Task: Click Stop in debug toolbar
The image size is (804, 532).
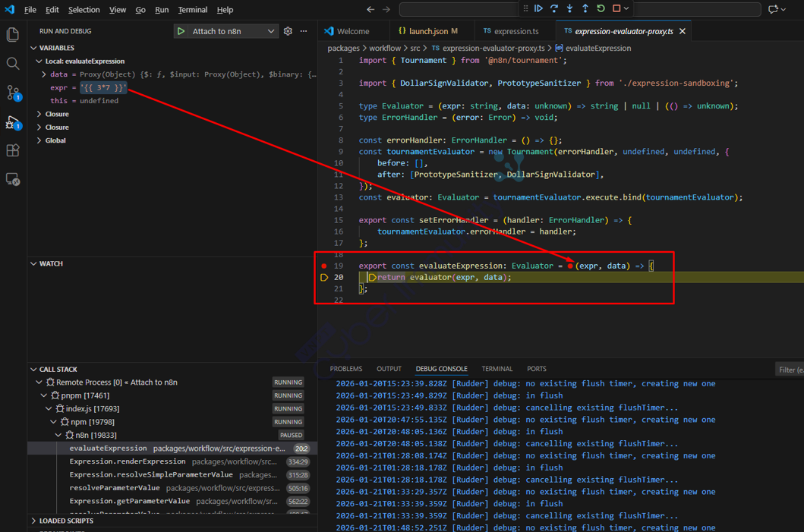Action: (616, 8)
